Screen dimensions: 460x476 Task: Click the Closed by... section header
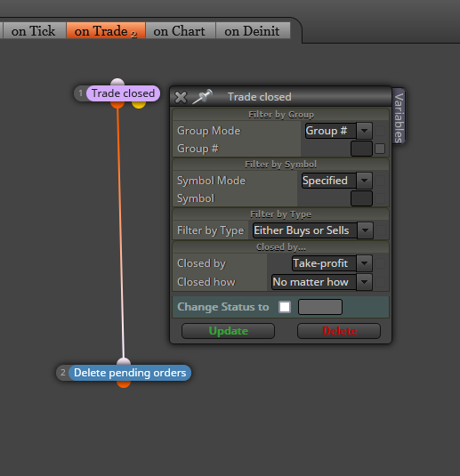tap(281, 247)
